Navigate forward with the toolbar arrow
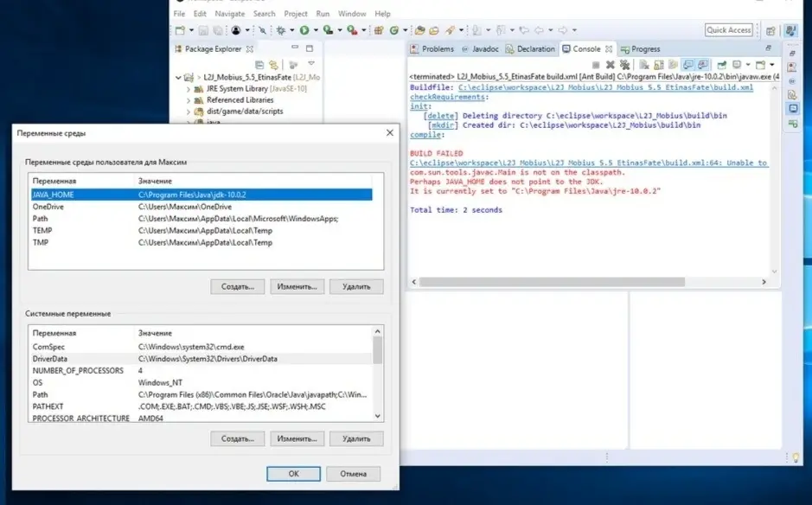This screenshot has height=505, width=812. point(563,30)
